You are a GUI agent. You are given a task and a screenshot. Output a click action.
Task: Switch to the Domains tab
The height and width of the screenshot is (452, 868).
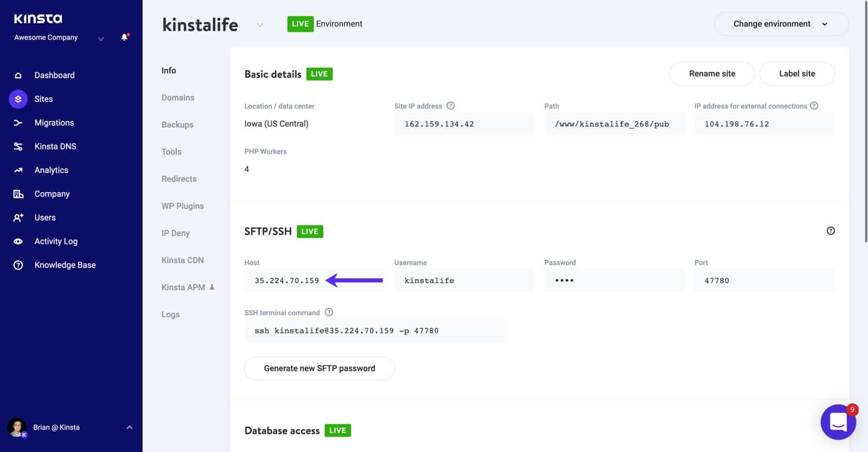click(178, 97)
